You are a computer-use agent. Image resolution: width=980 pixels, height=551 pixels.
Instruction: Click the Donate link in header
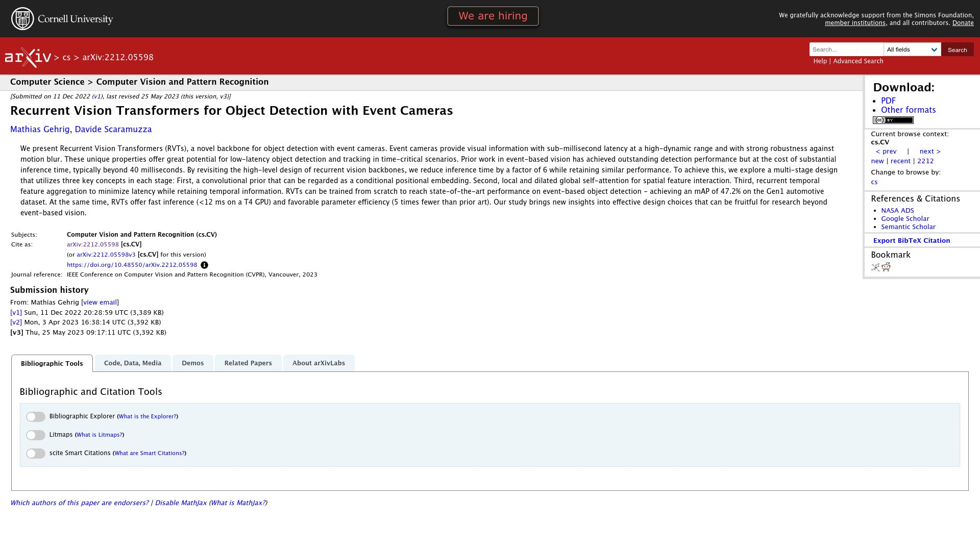(x=963, y=23)
